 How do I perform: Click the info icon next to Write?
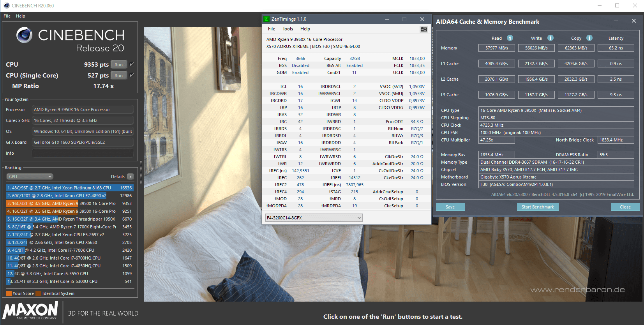tap(550, 38)
